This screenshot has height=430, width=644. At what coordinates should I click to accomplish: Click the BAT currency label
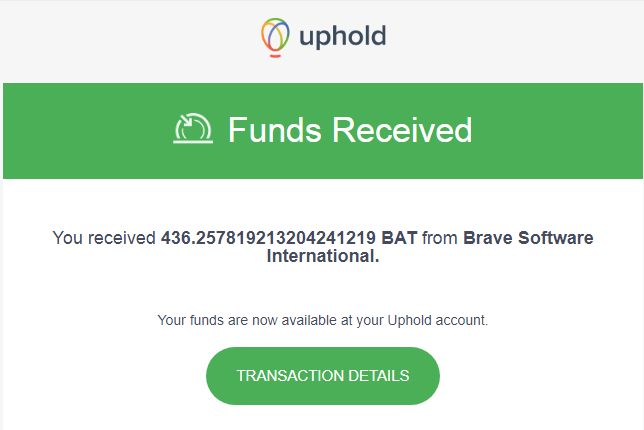(x=399, y=238)
